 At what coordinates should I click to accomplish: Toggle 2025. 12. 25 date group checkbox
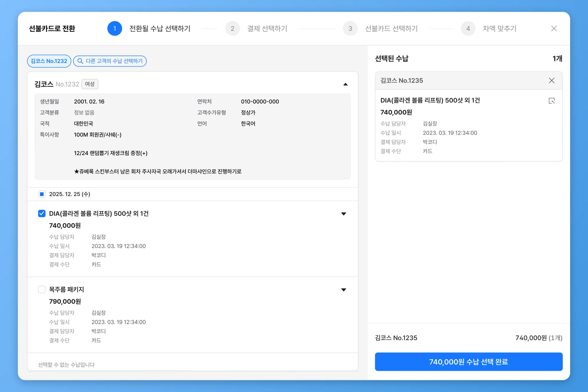pyautogui.click(x=42, y=194)
